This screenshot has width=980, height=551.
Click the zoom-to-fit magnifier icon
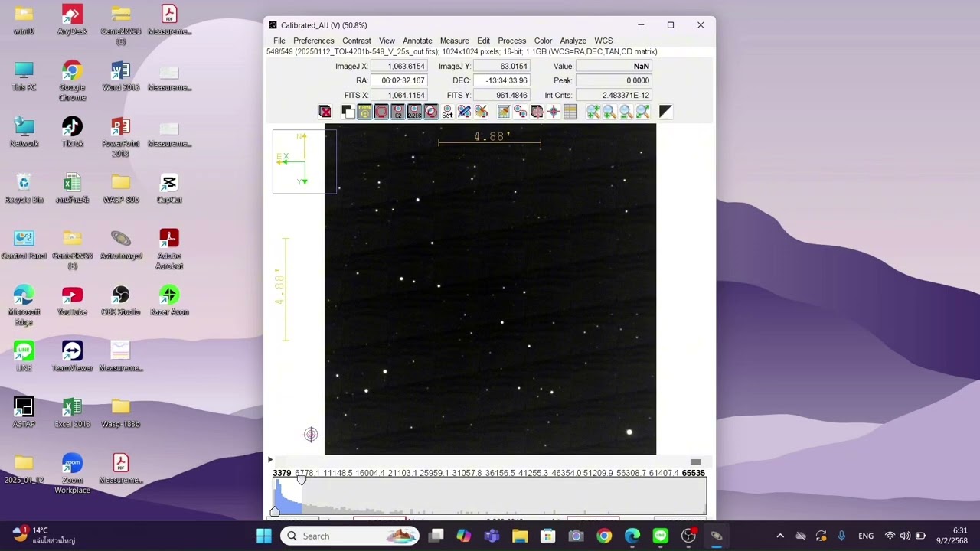643,112
